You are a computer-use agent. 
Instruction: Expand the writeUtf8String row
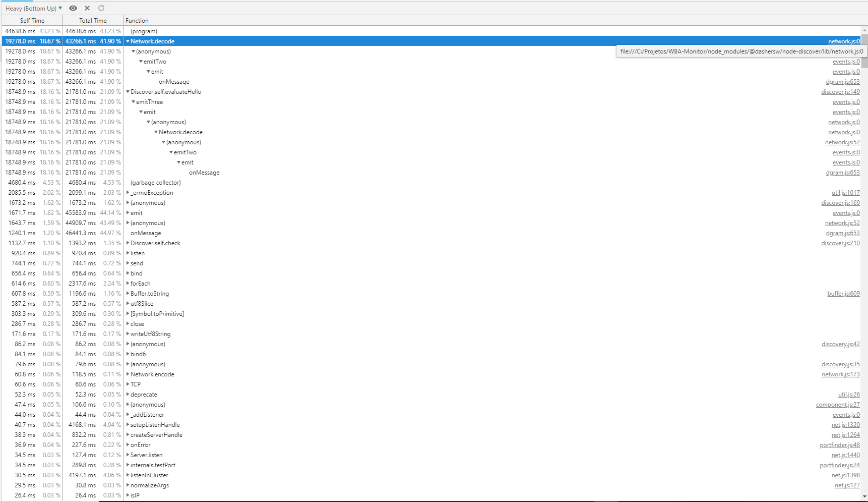click(x=128, y=334)
